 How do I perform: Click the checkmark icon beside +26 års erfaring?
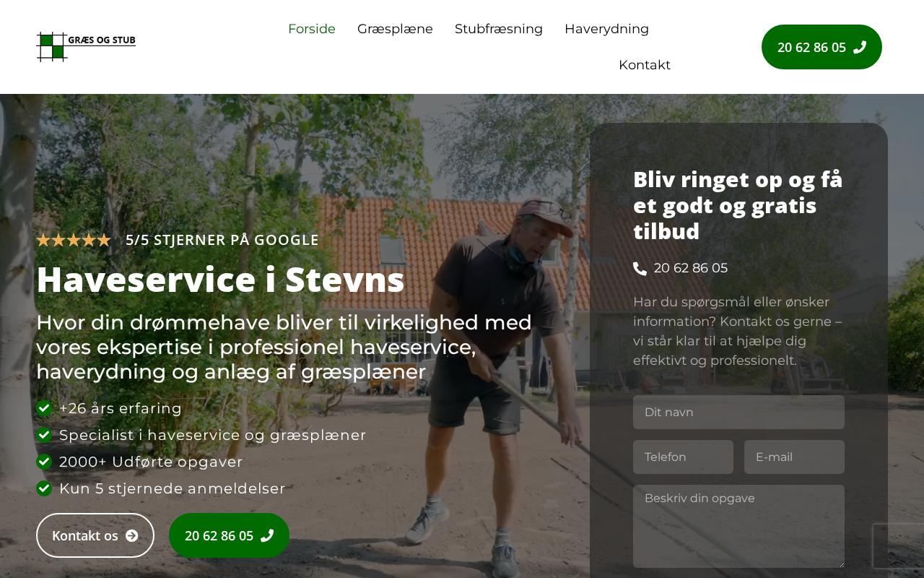click(44, 408)
